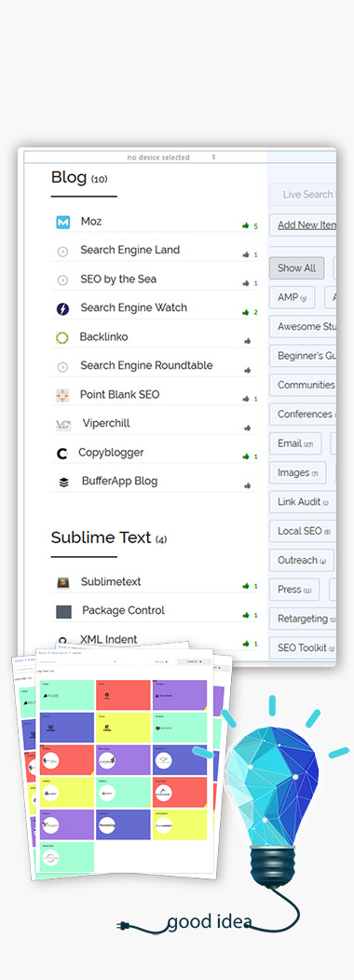This screenshot has height=980, width=354.
Task: Expand the Search Engine Land entry arrow
Action: click(62, 252)
